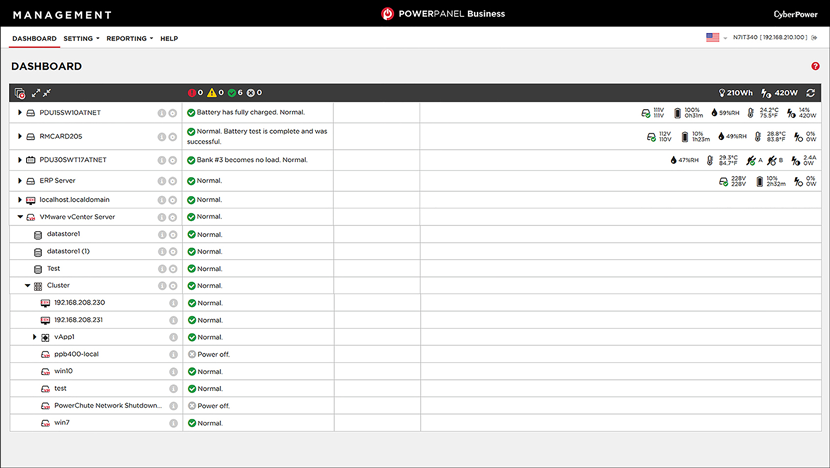
Task: Click the battery icon in PDU15SW10ATNET row
Action: click(x=677, y=113)
